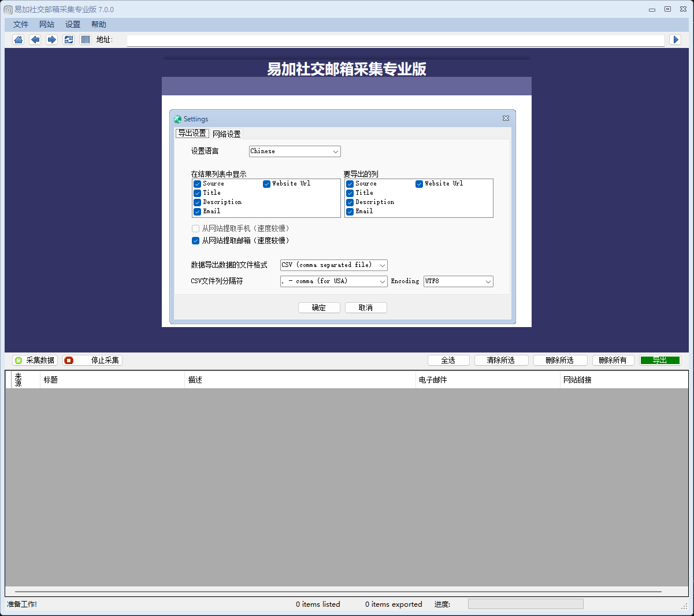This screenshot has width=694, height=616.
Task: Open the UTF8 Encoding dropdown
Action: tap(458, 281)
